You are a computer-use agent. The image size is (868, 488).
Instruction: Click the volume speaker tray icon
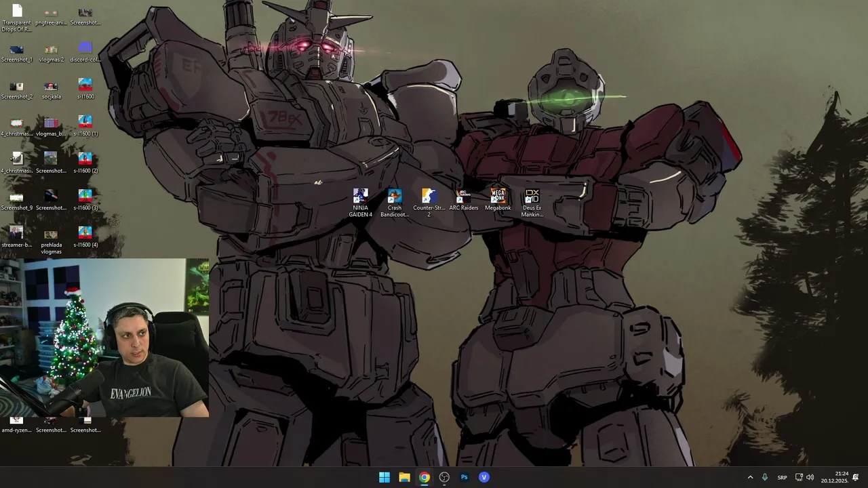point(810,478)
